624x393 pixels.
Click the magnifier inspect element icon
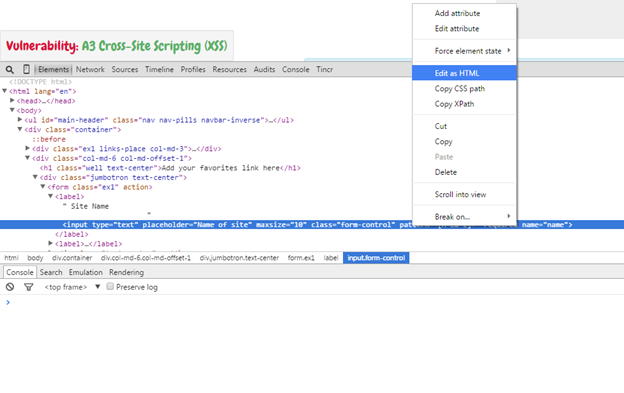click(x=10, y=70)
